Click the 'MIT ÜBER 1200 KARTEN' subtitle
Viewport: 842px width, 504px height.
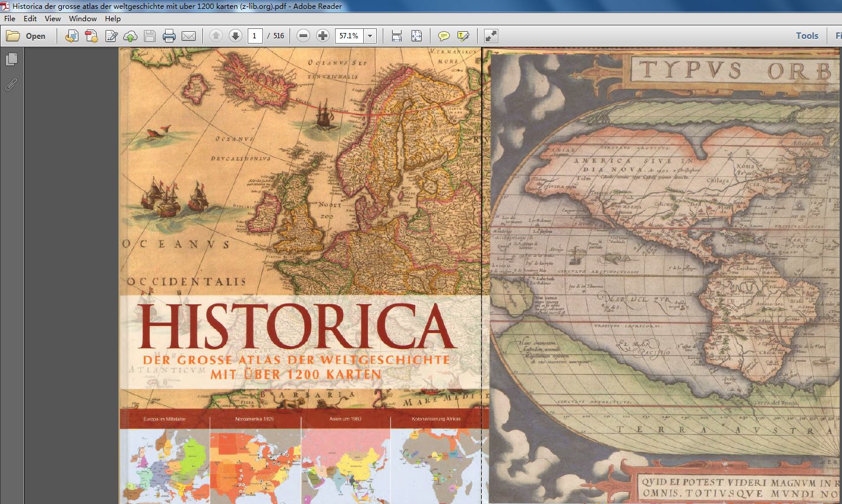coord(295,374)
